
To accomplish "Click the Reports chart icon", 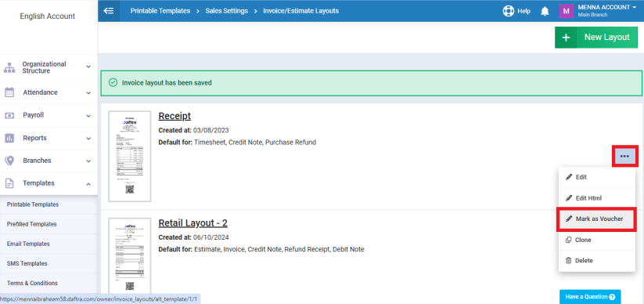I will pos(9,138).
